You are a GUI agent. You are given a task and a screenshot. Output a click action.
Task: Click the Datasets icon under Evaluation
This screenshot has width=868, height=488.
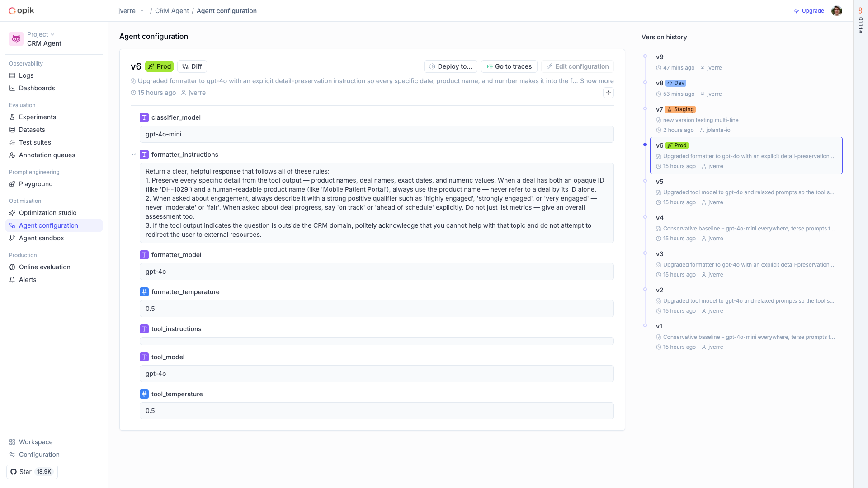pos(12,130)
